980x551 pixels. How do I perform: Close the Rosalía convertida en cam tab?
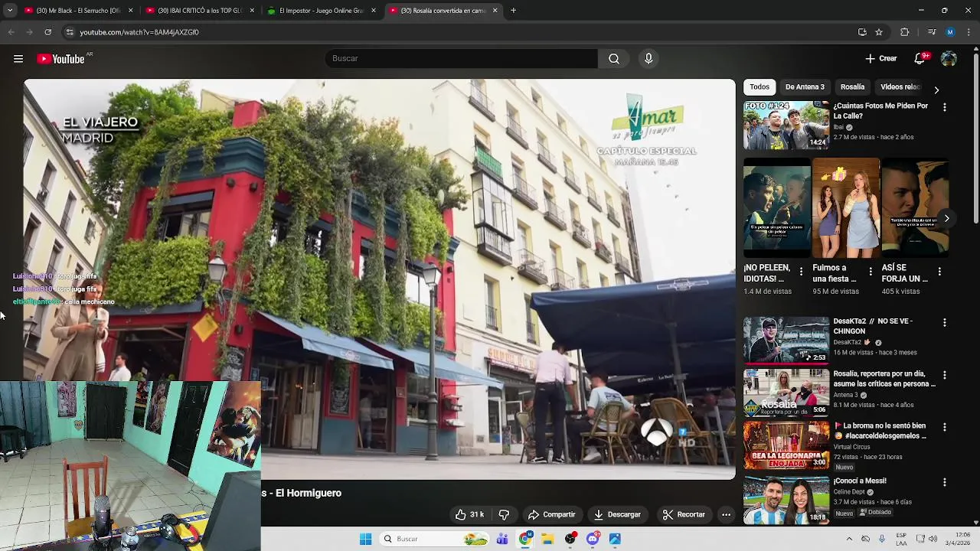click(x=495, y=11)
